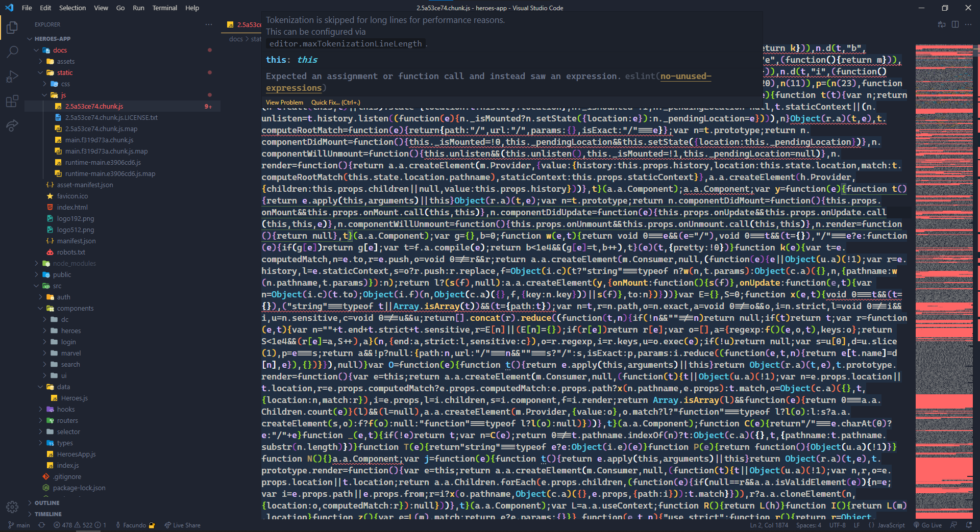
Task: Go to line via Ln 2, Col 1874
Action: click(769, 525)
